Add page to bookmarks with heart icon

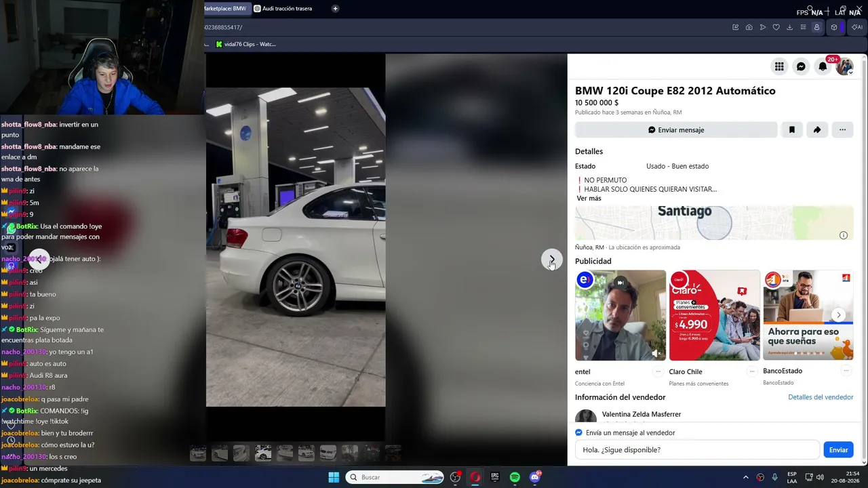coord(776,27)
